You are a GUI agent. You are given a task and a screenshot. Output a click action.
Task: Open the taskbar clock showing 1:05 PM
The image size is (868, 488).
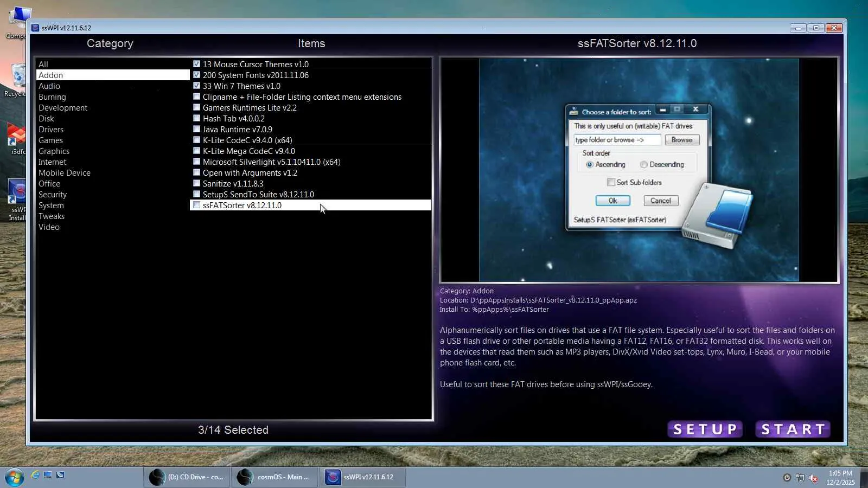(x=840, y=478)
